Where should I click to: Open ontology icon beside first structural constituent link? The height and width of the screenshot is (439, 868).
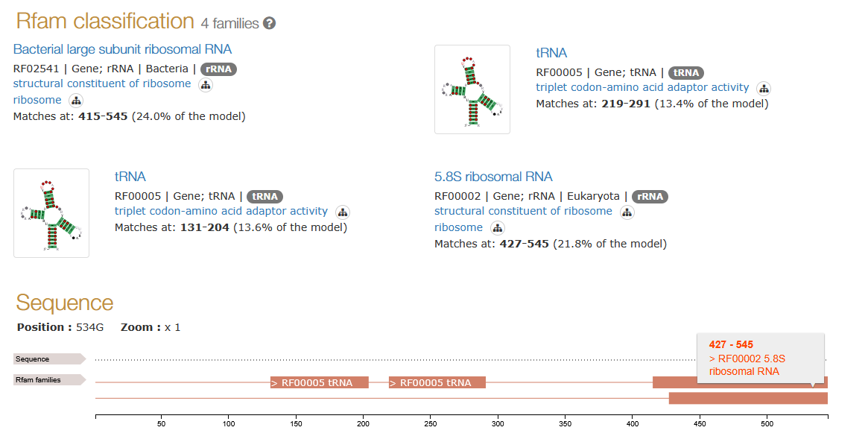pyautogui.click(x=206, y=85)
